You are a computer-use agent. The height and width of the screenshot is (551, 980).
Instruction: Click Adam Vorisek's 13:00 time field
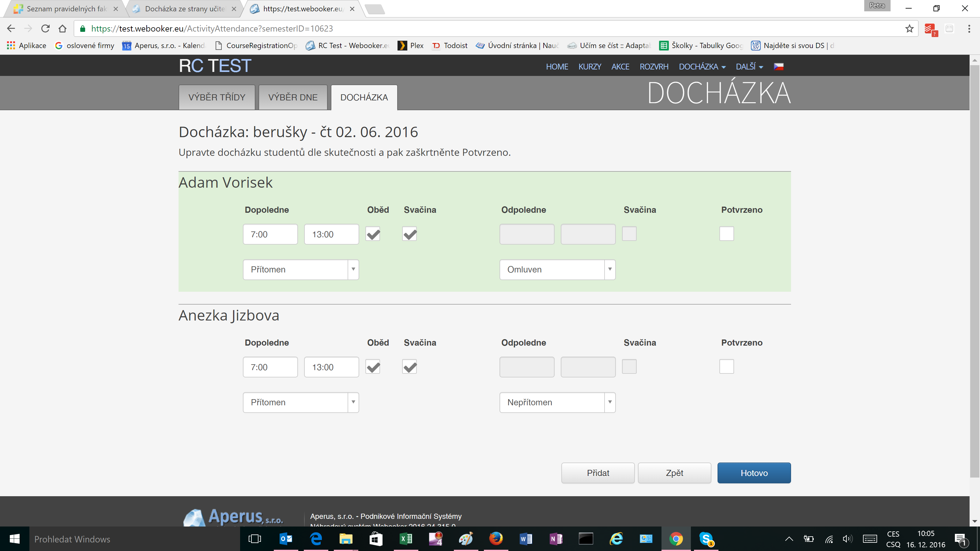tap(331, 234)
